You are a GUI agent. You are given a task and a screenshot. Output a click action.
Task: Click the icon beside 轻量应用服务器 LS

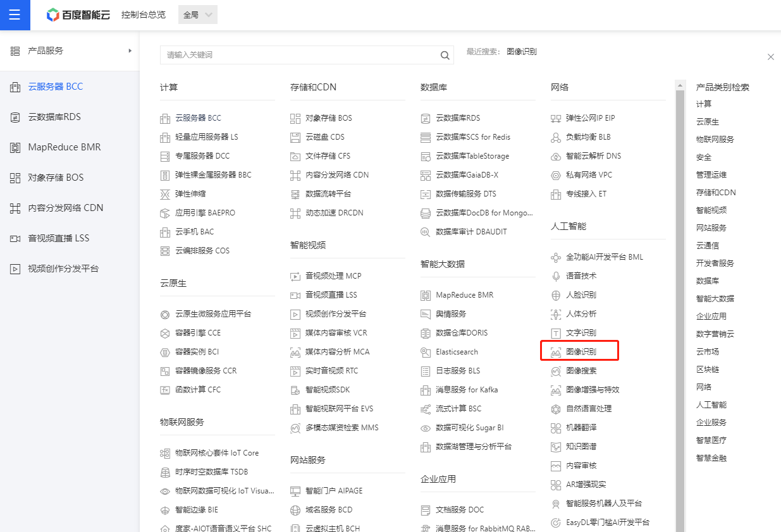click(165, 137)
